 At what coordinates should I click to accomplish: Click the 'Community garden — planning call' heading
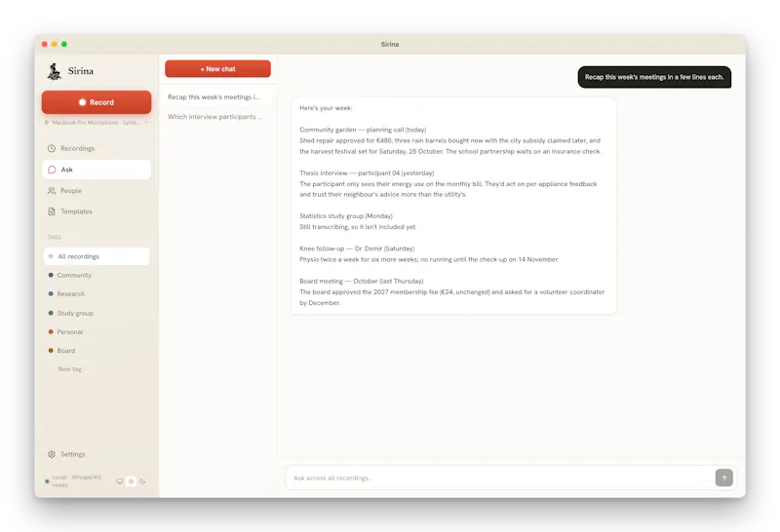(x=363, y=130)
